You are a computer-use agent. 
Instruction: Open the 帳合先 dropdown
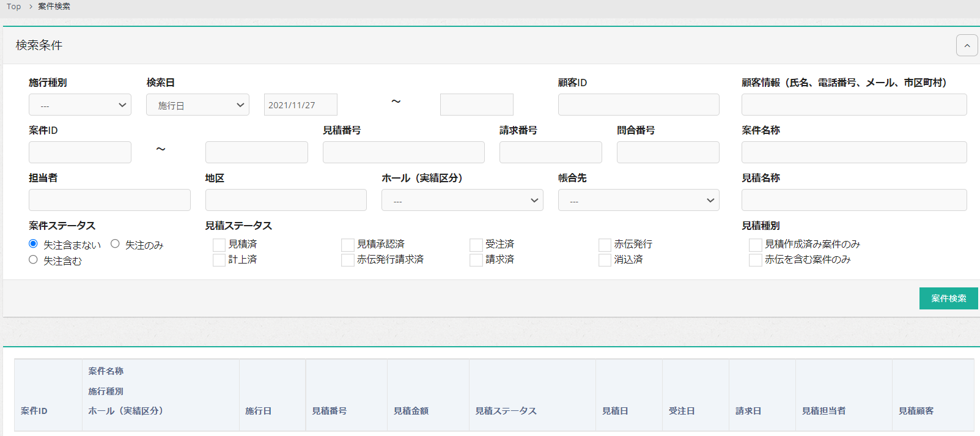[x=638, y=201]
